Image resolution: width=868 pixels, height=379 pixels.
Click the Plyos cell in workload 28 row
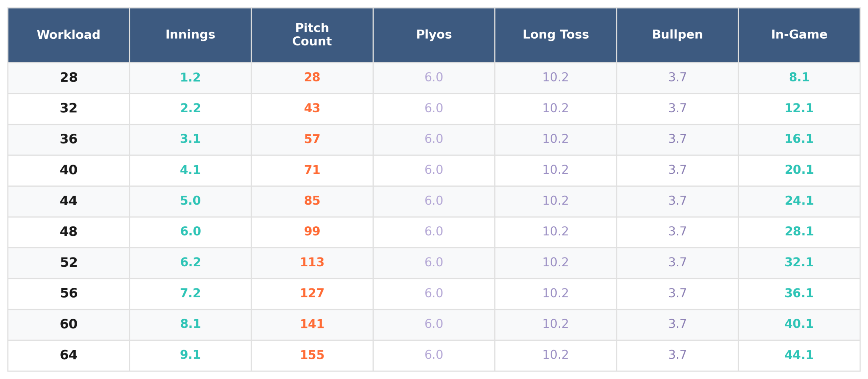pyautogui.click(x=434, y=78)
